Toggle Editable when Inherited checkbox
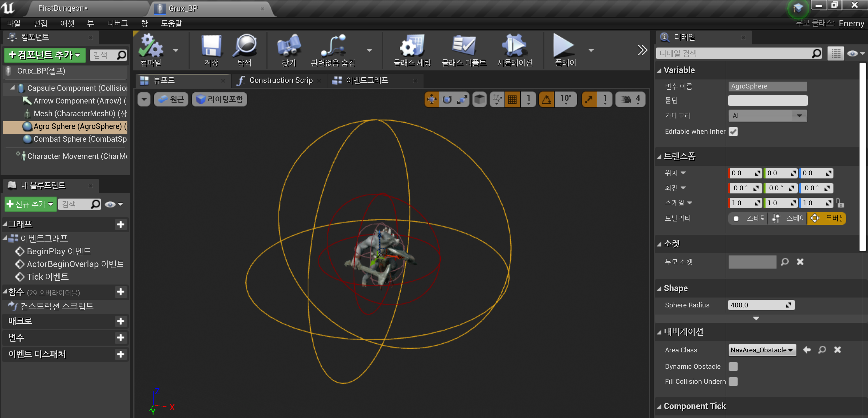 point(733,132)
